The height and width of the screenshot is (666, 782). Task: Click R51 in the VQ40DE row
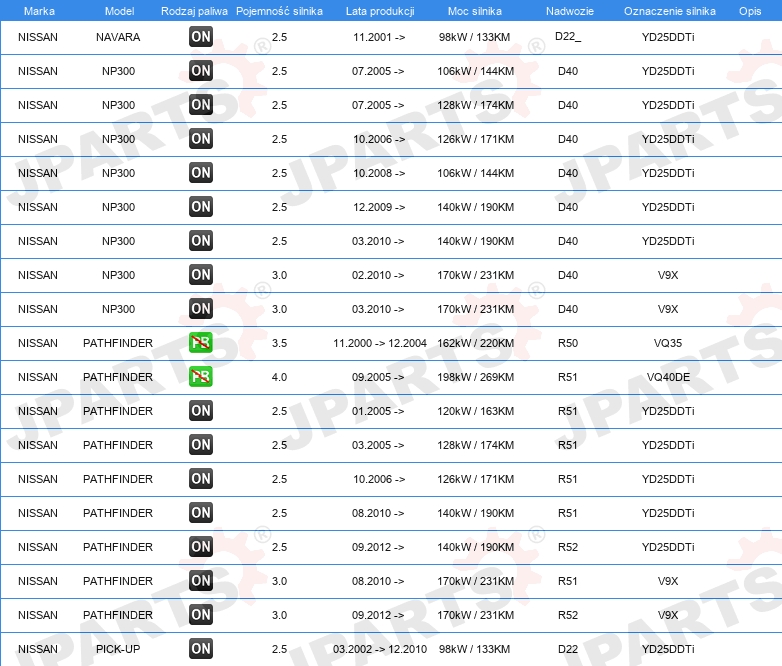(568, 377)
